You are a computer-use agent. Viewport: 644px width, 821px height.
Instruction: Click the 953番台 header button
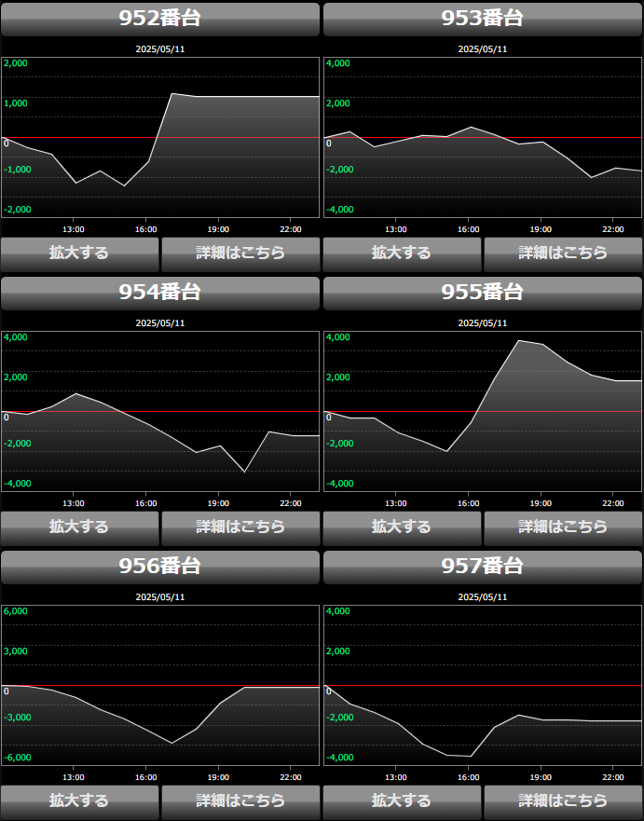click(x=483, y=20)
